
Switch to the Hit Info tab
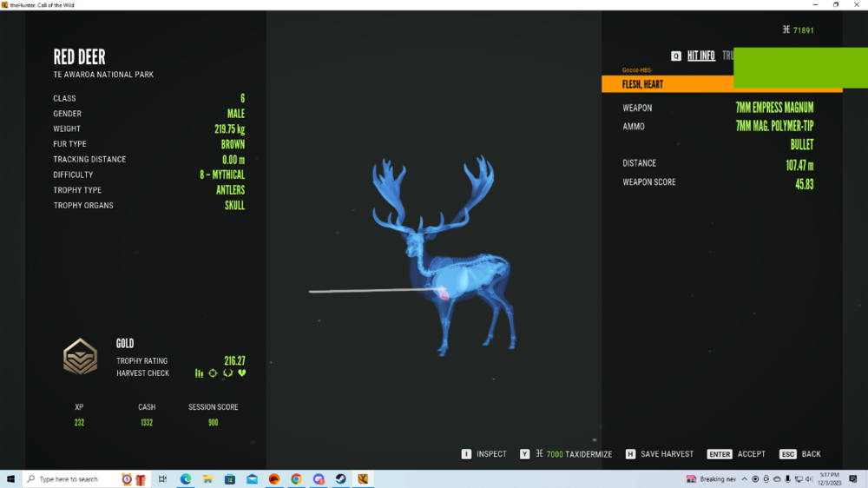pyautogui.click(x=700, y=56)
